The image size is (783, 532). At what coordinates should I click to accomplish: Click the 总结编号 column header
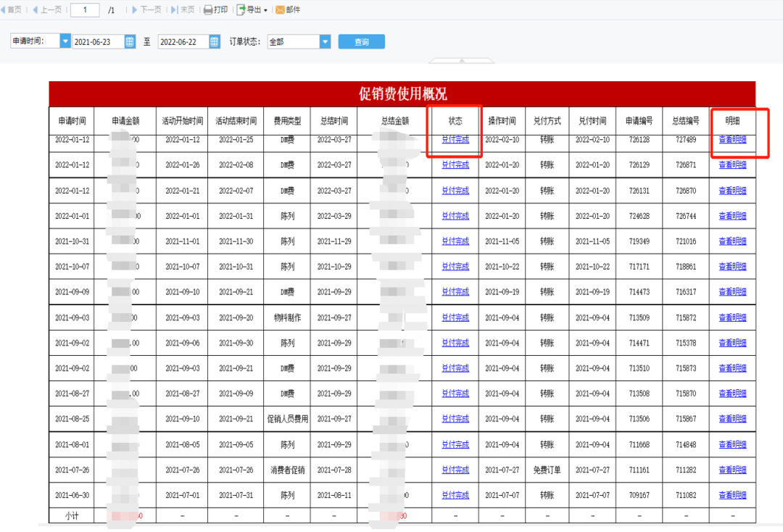(686, 121)
